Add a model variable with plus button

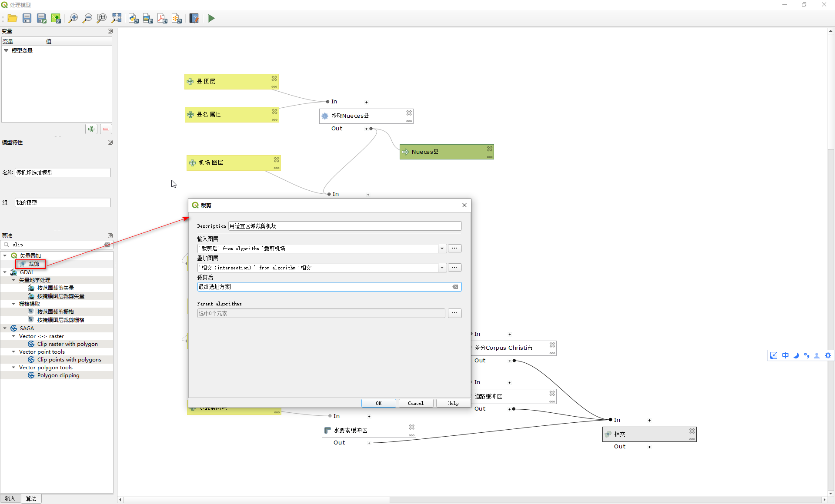tap(91, 129)
